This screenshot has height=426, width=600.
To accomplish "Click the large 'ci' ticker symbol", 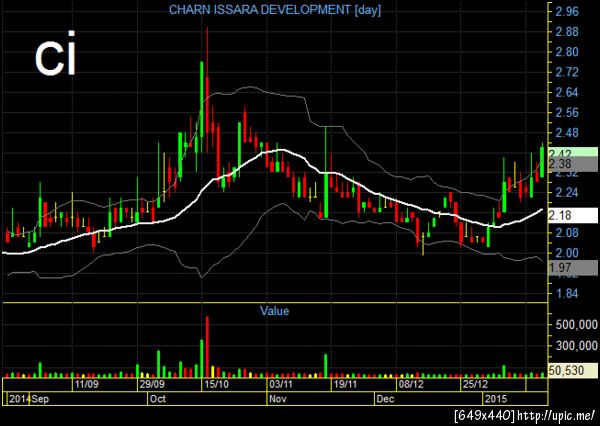I will click(55, 55).
